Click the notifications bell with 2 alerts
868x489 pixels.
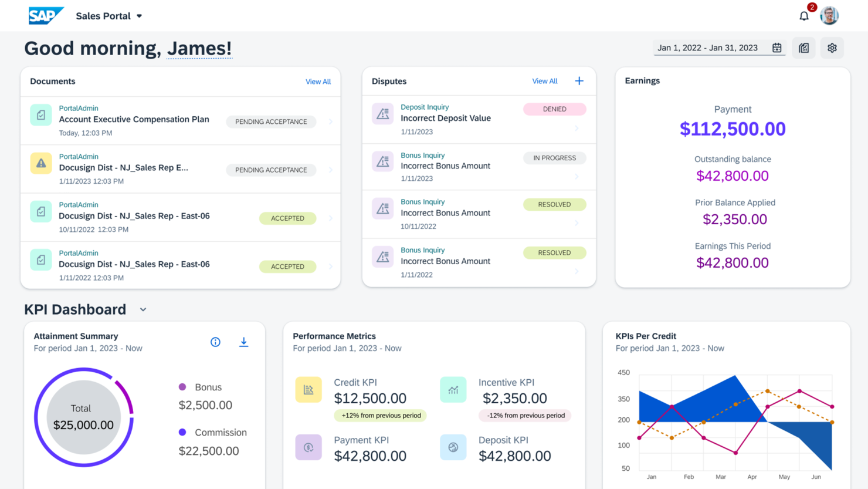point(803,15)
